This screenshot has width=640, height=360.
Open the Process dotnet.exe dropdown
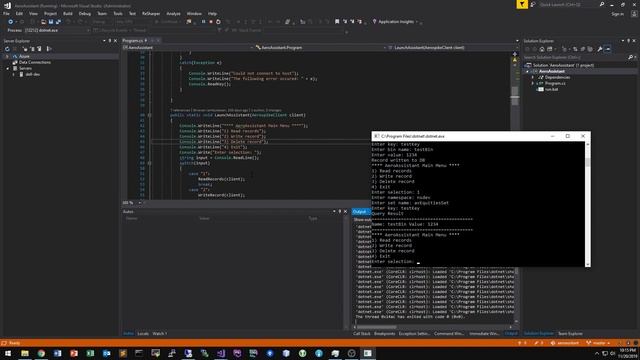coord(57,30)
